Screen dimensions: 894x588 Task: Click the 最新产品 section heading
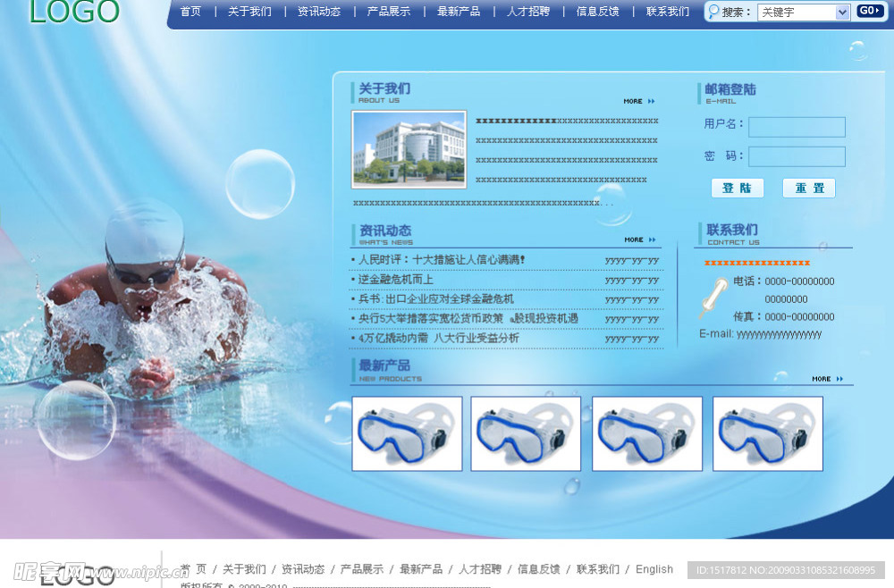(384, 365)
